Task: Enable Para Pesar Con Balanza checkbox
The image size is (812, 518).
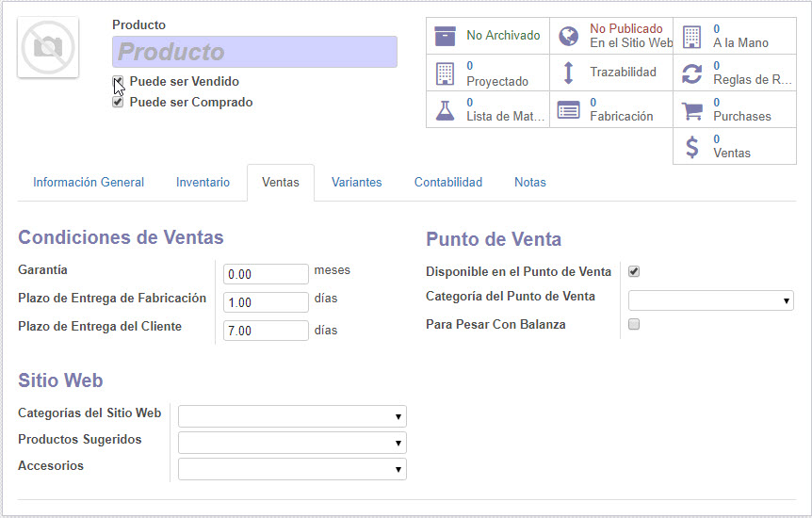Action: [x=634, y=325]
